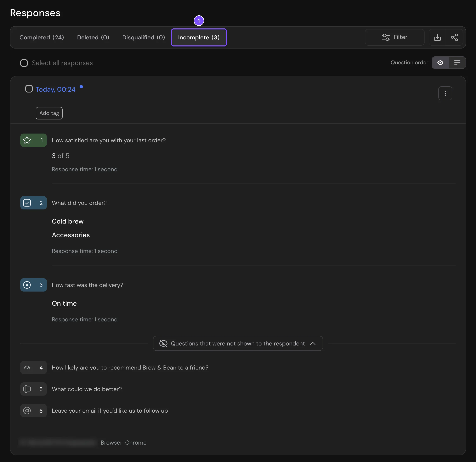Select 'What did you order?' question text
The height and width of the screenshot is (462, 476).
point(79,203)
